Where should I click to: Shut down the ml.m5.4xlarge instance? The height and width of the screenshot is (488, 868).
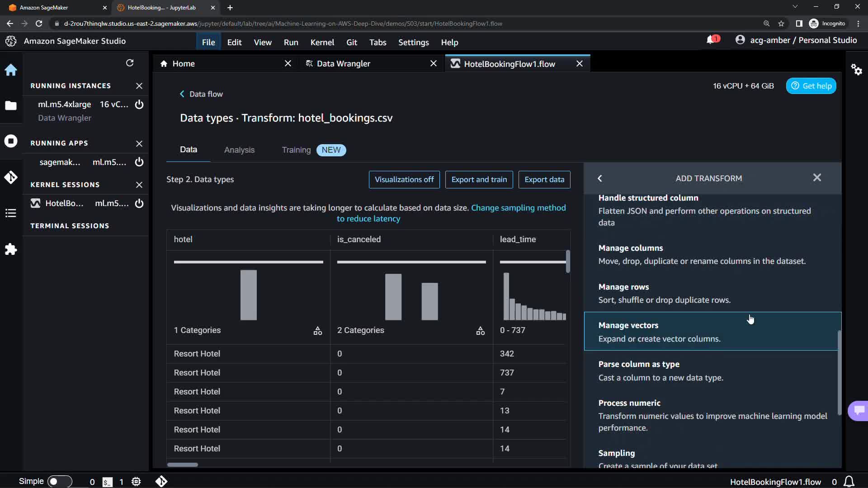(x=139, y=104)
